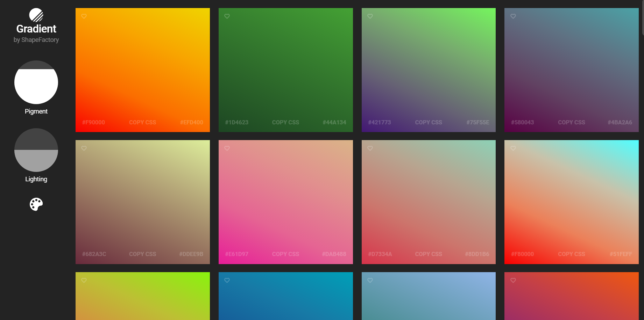Click the #DDEE9B hex code label

click(191, 254)
